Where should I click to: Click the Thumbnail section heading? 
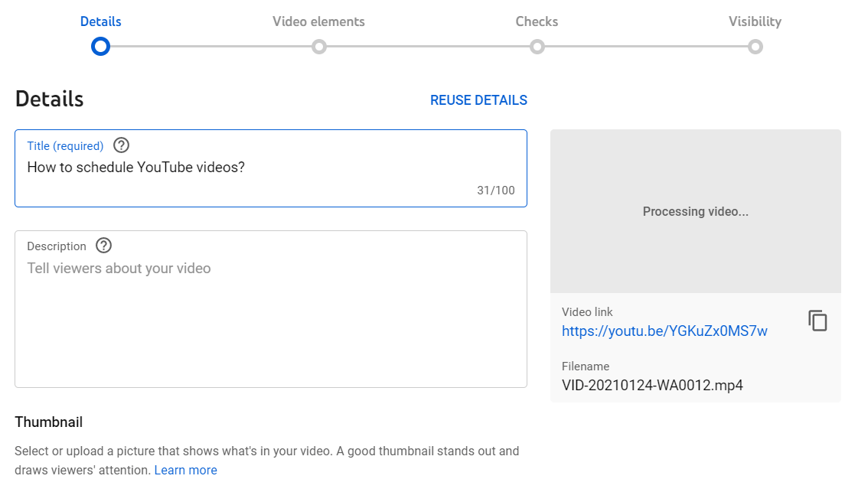(49, 422)
